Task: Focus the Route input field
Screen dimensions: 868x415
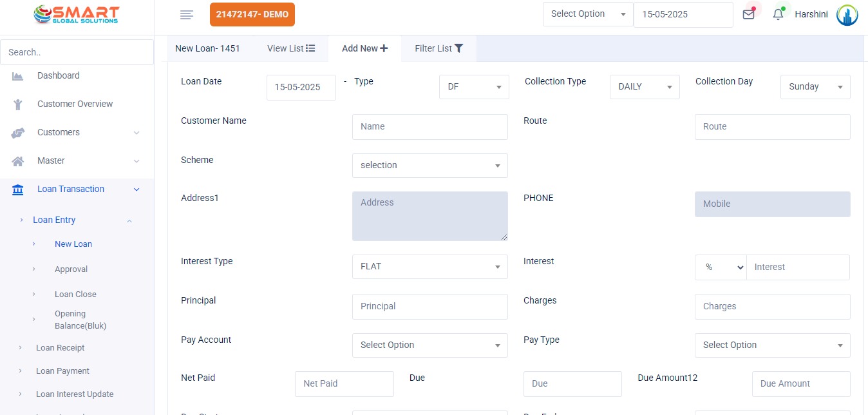Action: click(x=773, y=127)
